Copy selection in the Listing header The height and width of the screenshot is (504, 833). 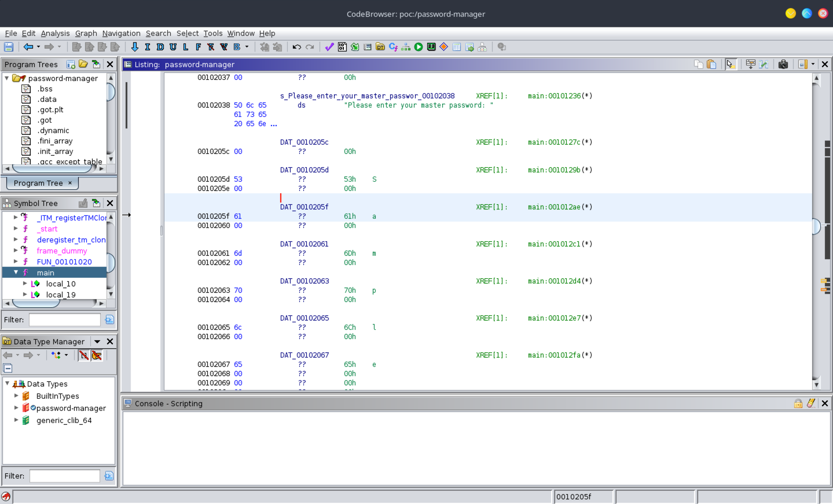pyautogui.click(x=698, y=64)
